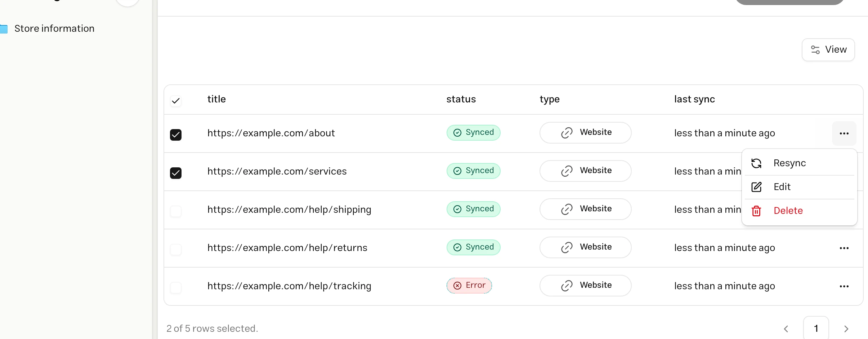868x339 pixels.
Task: Click the Synced badge for help/returns
Action: coord(473,247)
